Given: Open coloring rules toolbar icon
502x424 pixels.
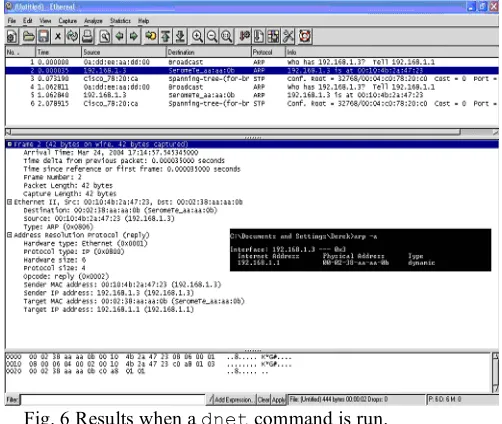Looking at the screenshot, I should coord(273,36).
